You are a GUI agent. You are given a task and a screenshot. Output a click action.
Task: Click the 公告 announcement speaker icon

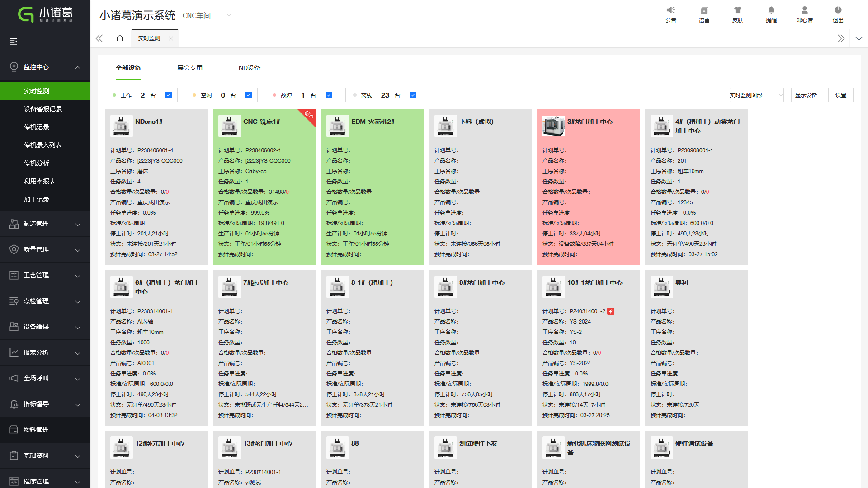[x=670, y=10]
